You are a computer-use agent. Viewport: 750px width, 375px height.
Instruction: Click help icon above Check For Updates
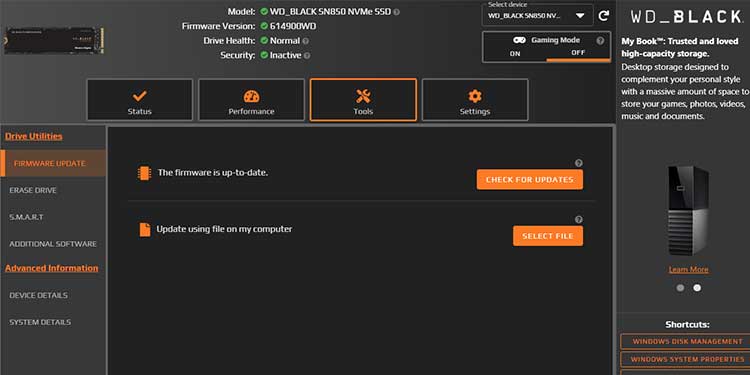(578, 163)
